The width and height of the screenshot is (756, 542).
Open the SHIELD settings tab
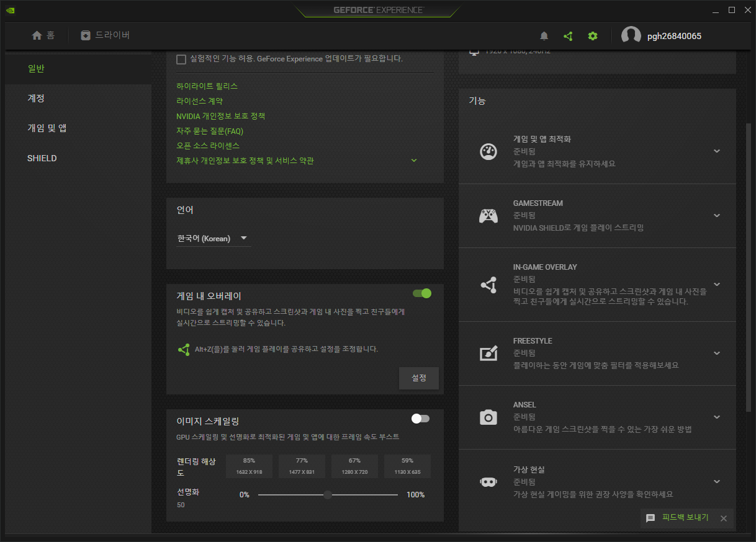[x=78, y=158]
